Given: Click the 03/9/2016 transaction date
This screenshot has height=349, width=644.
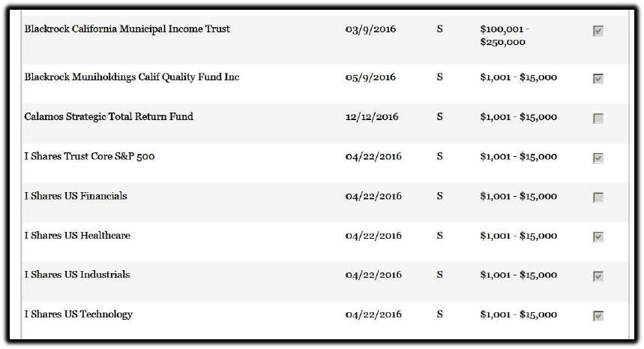Looking at the screenshot, I should point(370,29).
